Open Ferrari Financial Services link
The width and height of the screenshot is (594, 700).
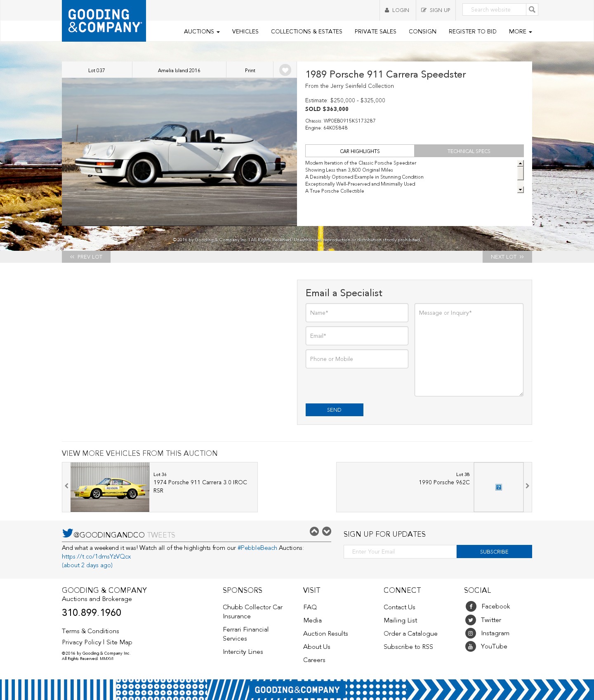tap(246, 634)
